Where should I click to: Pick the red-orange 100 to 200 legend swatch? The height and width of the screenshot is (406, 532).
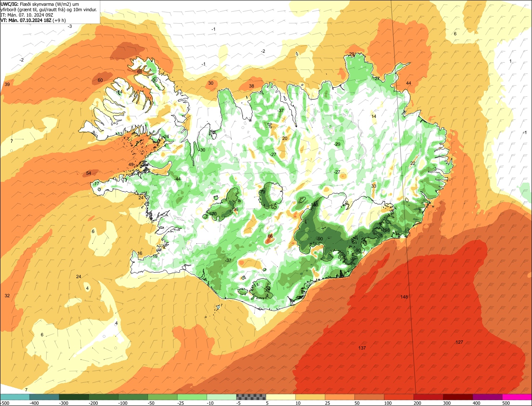(x=399, y=397)
